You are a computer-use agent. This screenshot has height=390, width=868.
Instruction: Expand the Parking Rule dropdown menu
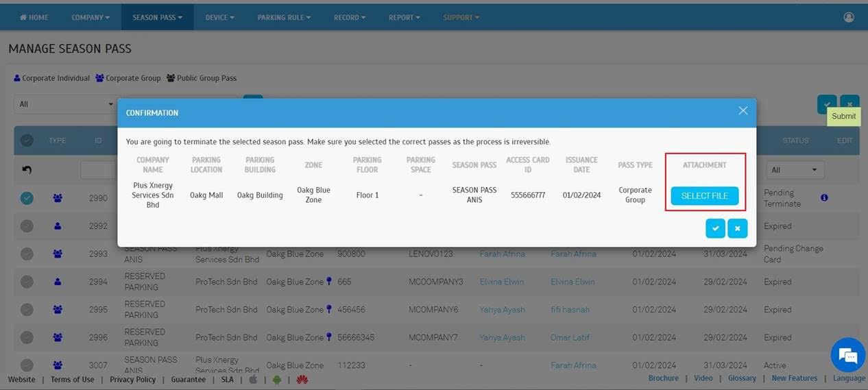(x=284, y=17)
